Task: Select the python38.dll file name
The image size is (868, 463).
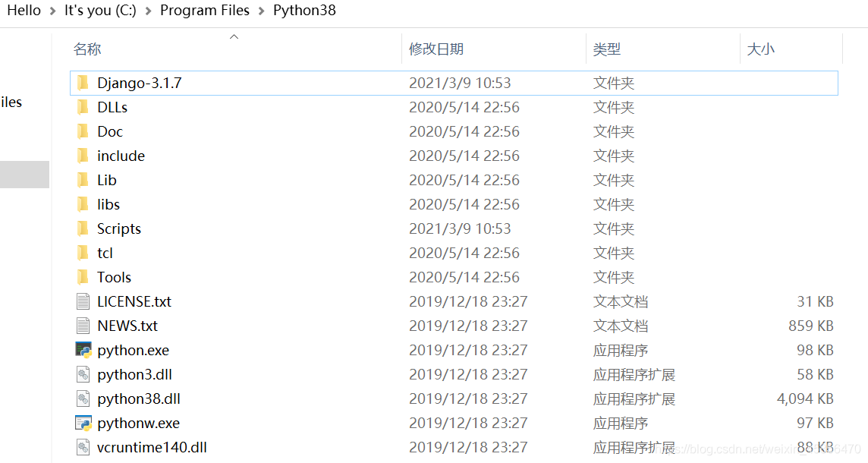Action: tap(139, 399)
